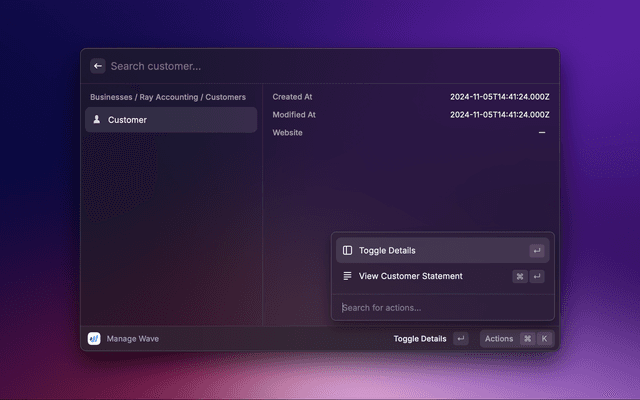
Task: Click the Return key badge on View Customer Statement
Action: [x=537, y=276]
